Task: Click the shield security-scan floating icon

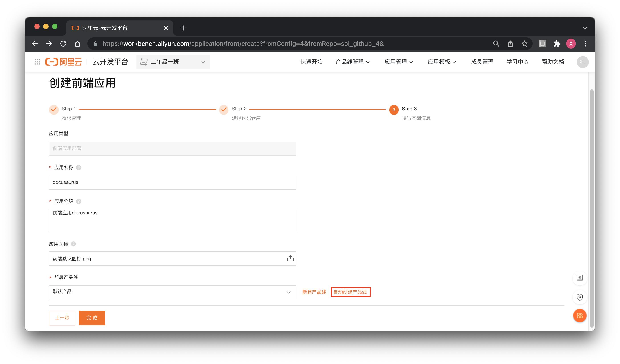Action: (580, 297)
